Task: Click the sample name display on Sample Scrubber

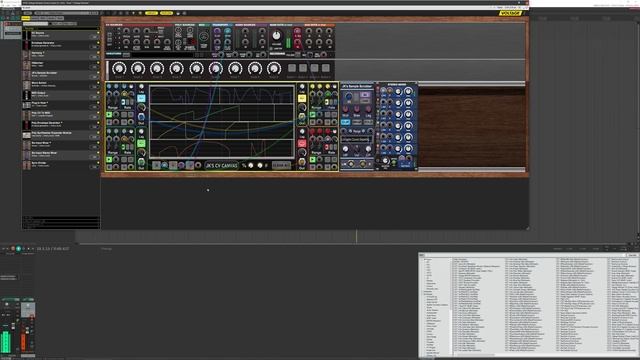Action: point(357,139)
